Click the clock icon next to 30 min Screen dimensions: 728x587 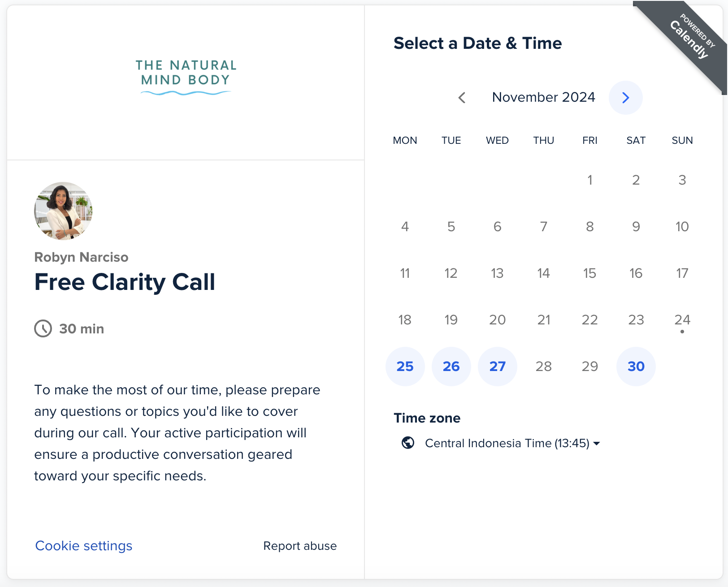tap(43, 328)
